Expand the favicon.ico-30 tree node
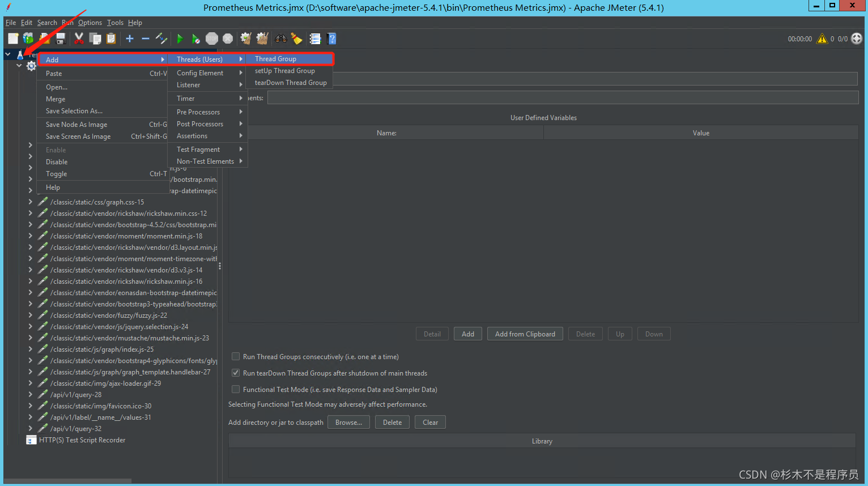The width and height of the screenshot is (868, 486). (x=31, y=406)
